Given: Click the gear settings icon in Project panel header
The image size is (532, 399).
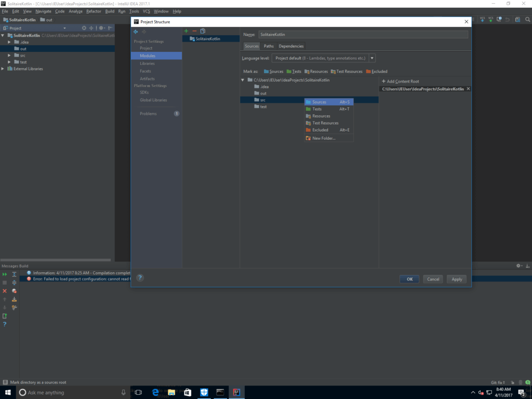Looking at the screenshot, I should tap(101, 28).
